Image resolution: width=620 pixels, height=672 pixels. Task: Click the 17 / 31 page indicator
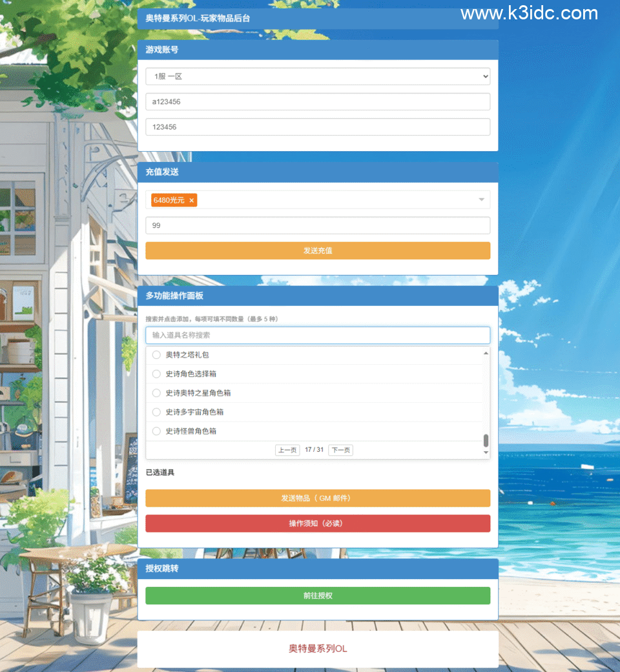coord(314,449)
